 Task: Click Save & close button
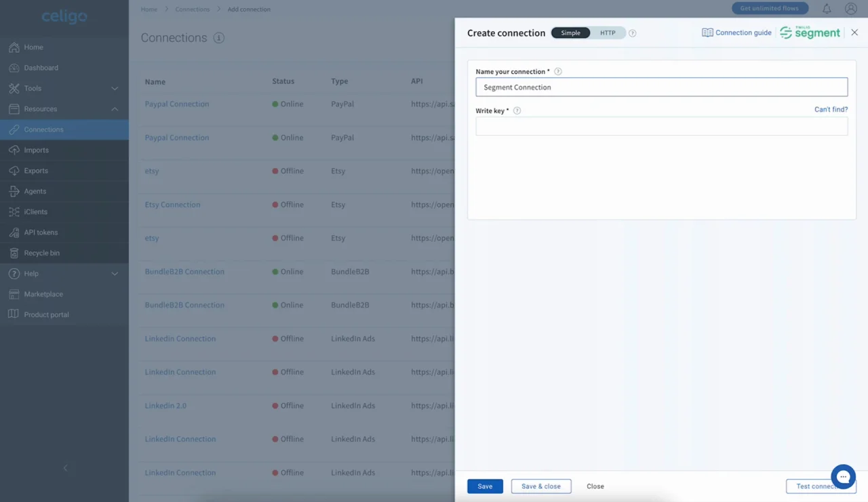tap(541, 486)
